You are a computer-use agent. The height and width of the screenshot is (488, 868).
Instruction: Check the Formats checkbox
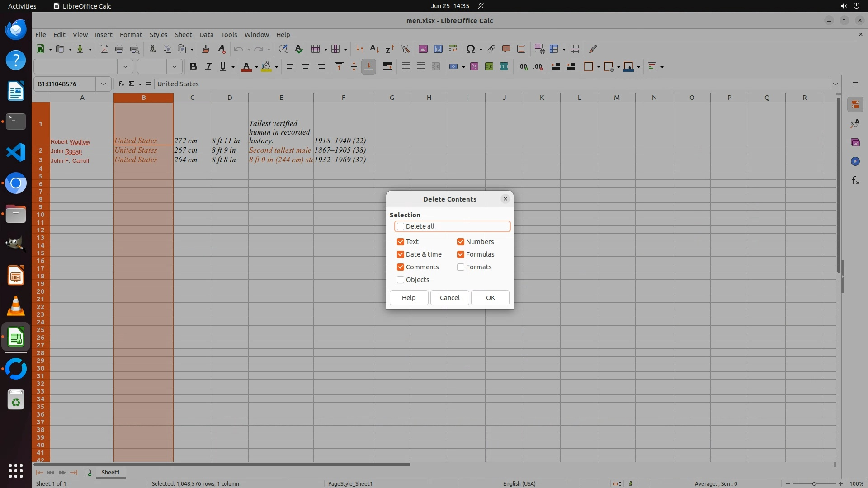tap(461, 267)
